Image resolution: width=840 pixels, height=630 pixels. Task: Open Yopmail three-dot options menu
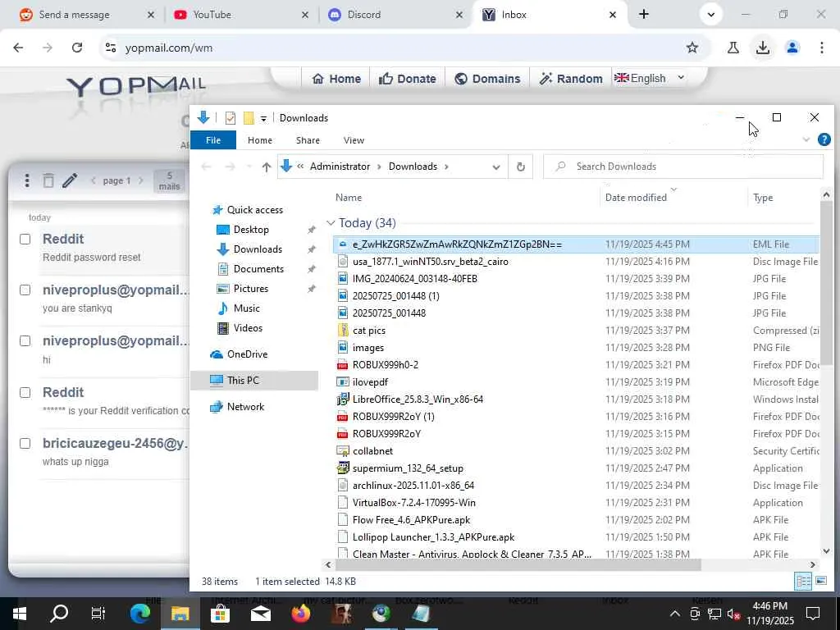(x=27, y=180)
